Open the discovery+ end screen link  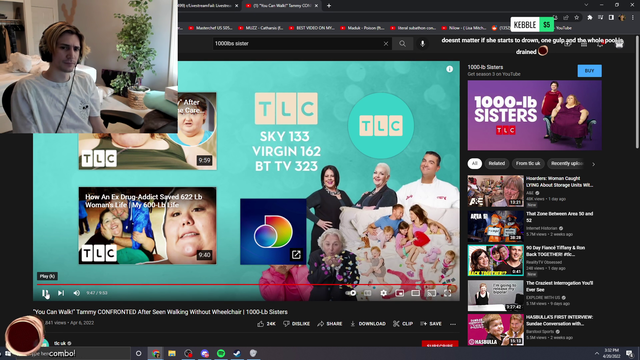[x=273, y=231]
